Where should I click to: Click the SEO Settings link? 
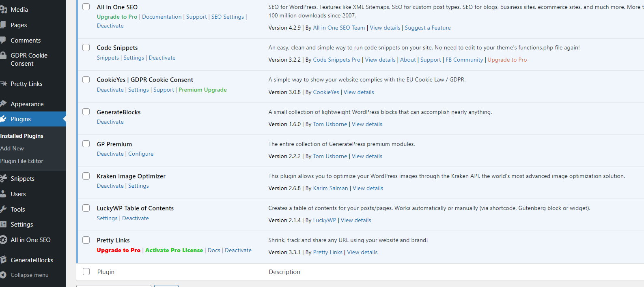point(228,17)
